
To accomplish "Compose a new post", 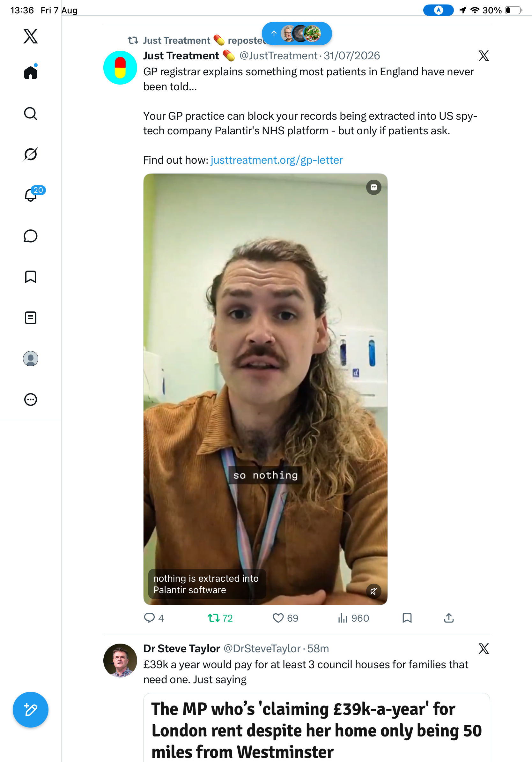I will 31,710.
